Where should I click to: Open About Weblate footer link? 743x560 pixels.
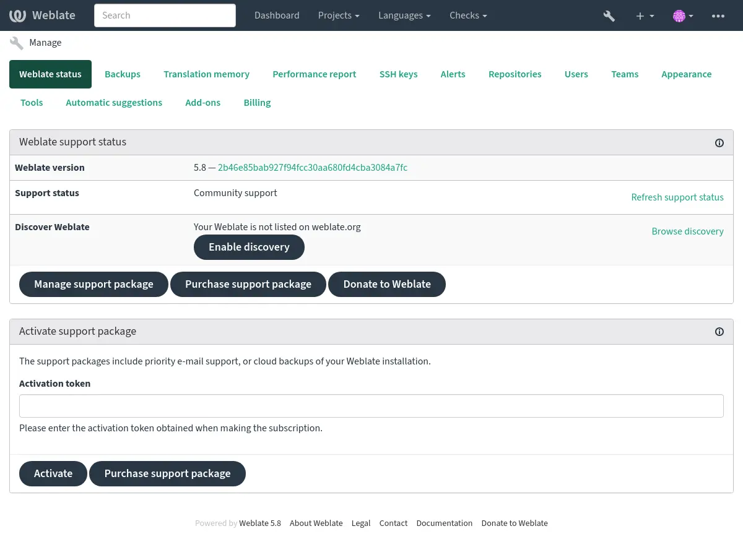[x=316, y=523]
